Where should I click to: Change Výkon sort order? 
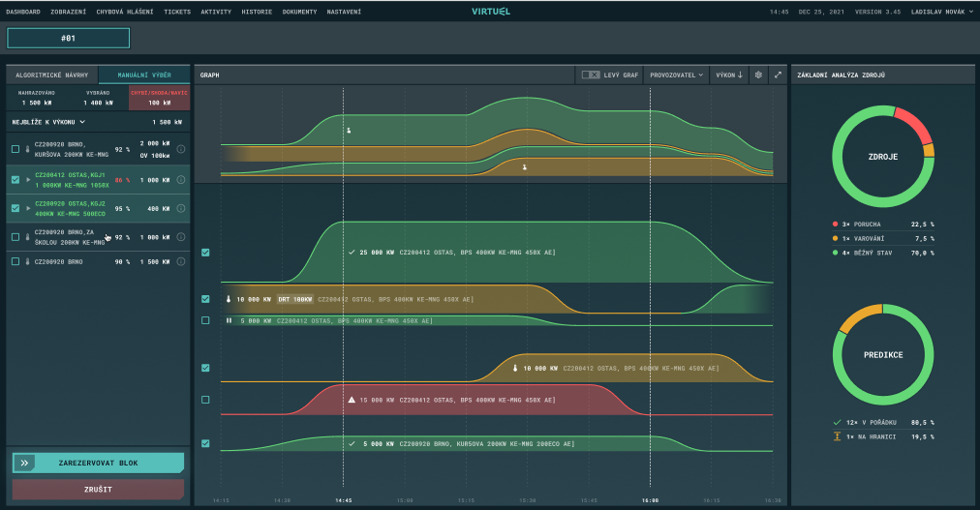pos(728,75)
